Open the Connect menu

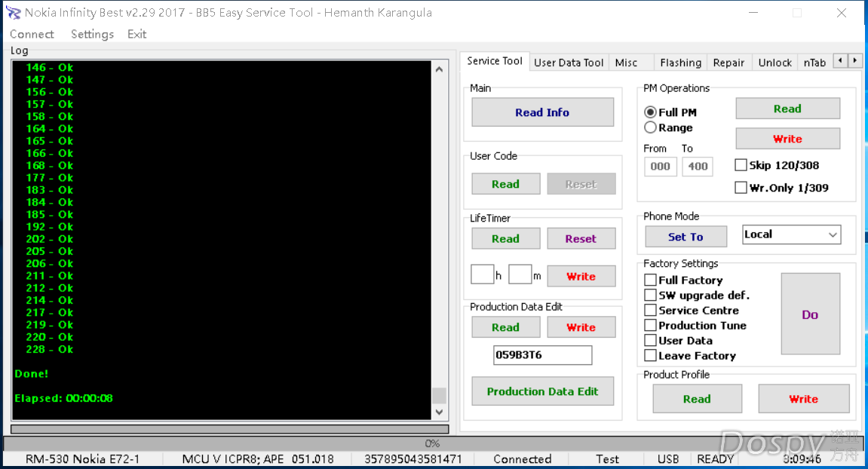pyautogui.click(x=32, y=35)
